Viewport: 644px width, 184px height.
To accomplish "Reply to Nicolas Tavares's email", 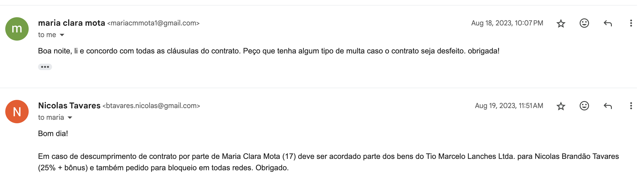I will (x=608, y=106).
